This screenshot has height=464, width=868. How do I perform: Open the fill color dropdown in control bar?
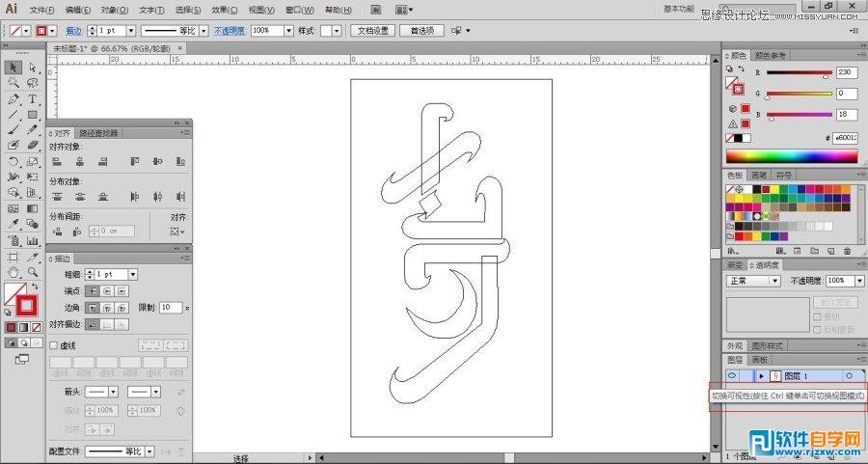26,31
